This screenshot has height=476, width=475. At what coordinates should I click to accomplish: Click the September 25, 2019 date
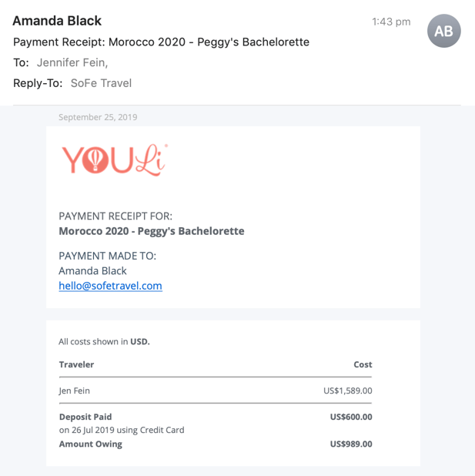pos(98,117)
